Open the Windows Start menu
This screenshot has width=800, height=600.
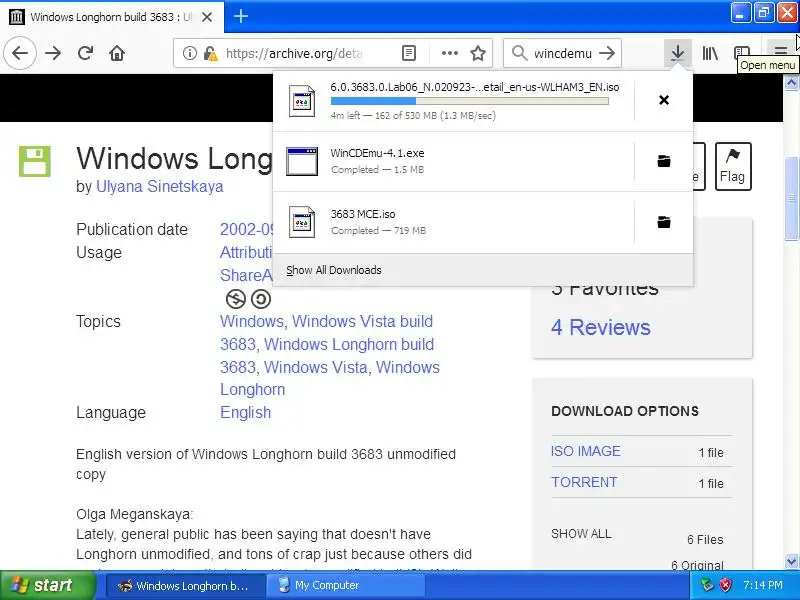(47, 585)
